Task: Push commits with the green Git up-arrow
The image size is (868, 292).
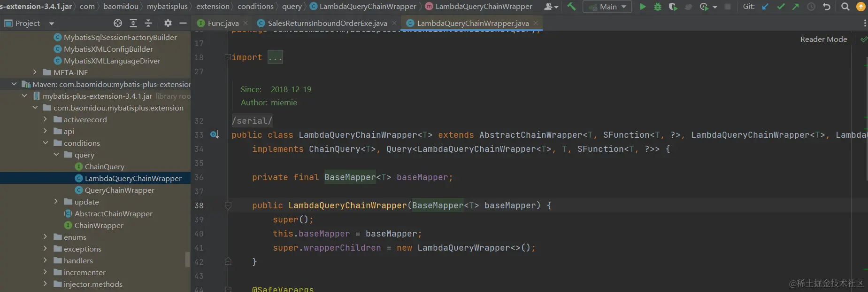Action: 795,7
